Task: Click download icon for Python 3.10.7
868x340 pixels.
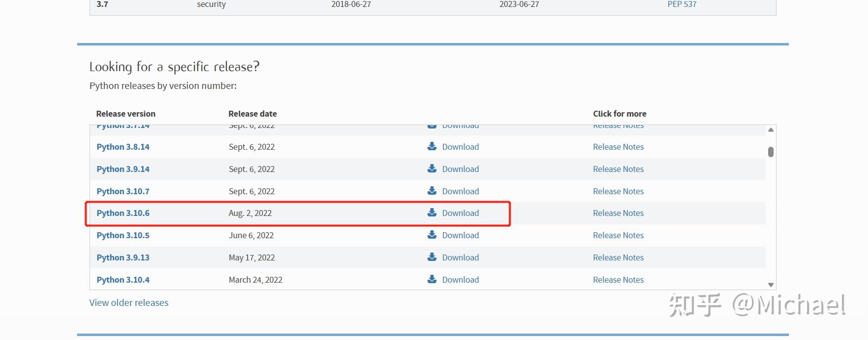Action: [x=432, y=191]
